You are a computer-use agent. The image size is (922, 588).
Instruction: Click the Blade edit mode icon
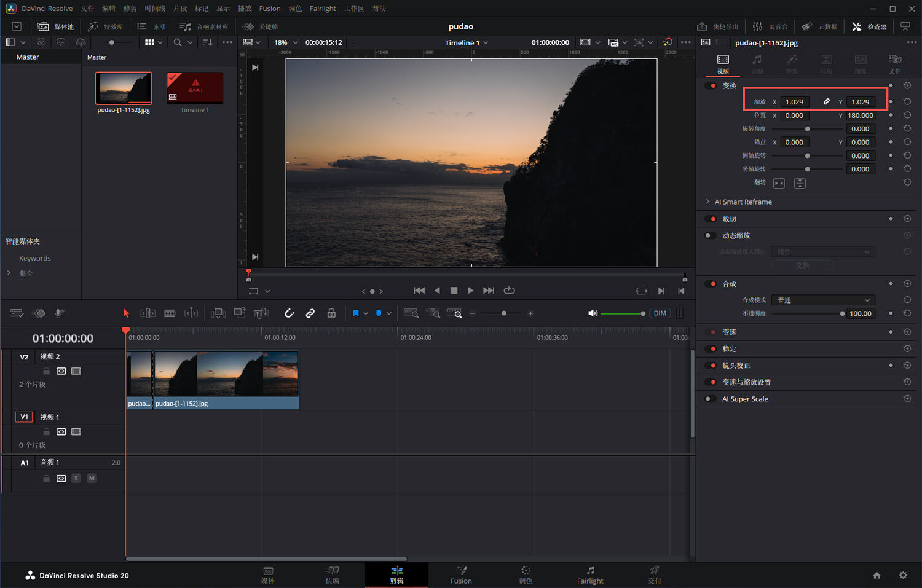170,313
